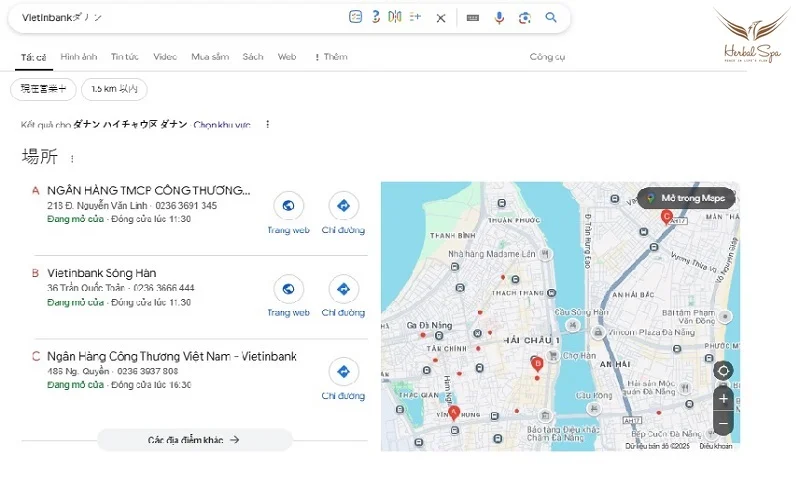
Task: Click Mở trong Maps button on map
Action: point(686,198)
